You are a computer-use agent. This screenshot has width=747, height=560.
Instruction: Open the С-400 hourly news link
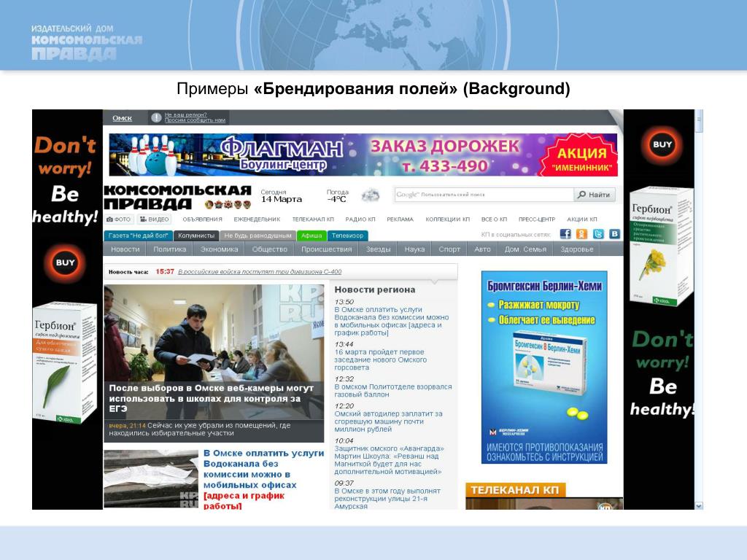point(260,271)
